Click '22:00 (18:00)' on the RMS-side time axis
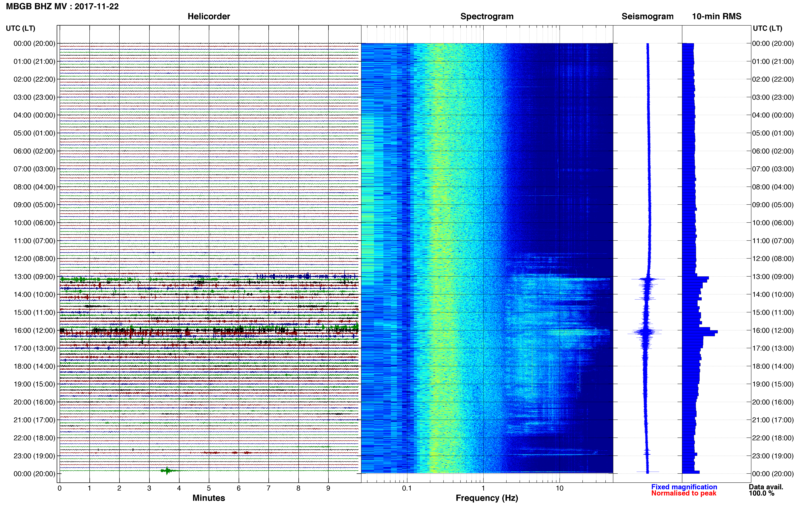 pos(773,438)
